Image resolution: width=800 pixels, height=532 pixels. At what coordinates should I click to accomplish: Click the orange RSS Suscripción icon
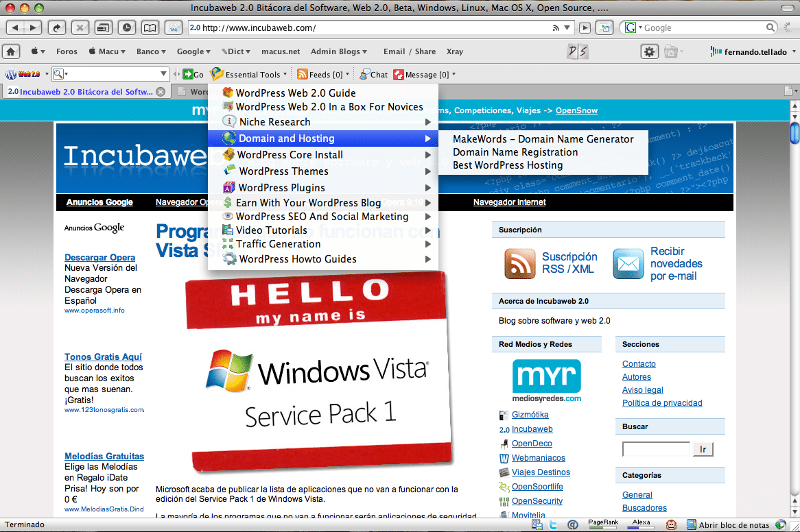tap(520, 263)
